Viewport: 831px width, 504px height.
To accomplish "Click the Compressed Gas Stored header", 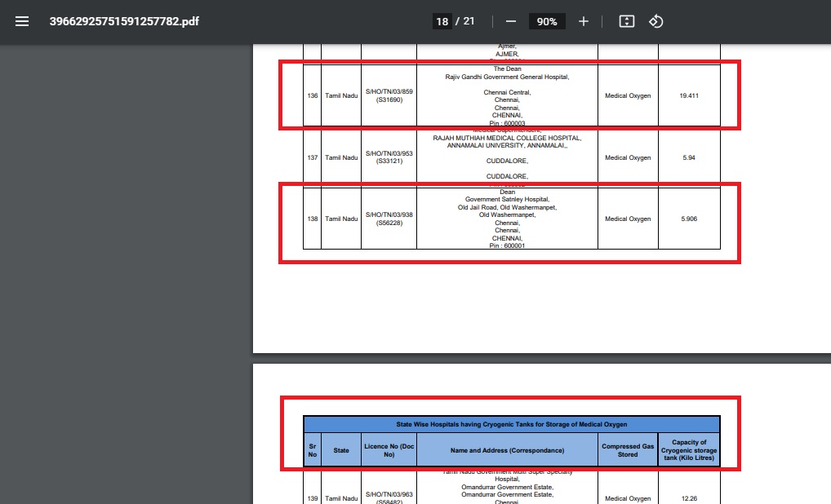I will 628,450.
